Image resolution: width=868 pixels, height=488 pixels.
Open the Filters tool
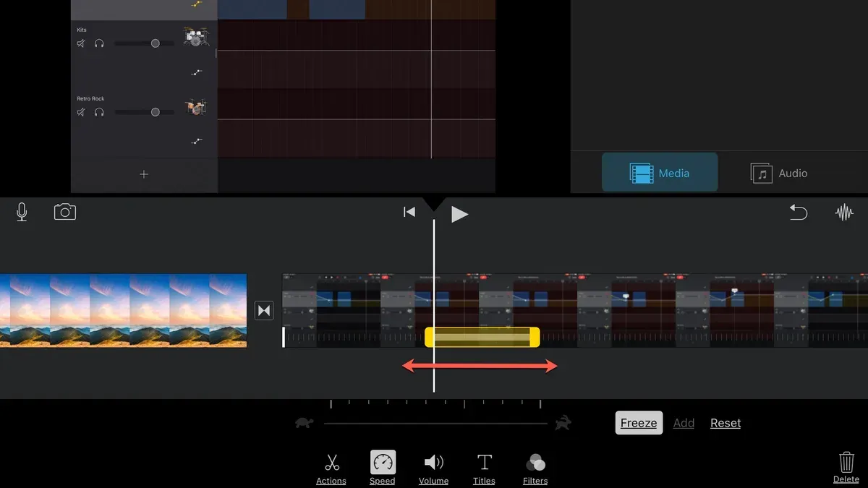click(535, 468)
